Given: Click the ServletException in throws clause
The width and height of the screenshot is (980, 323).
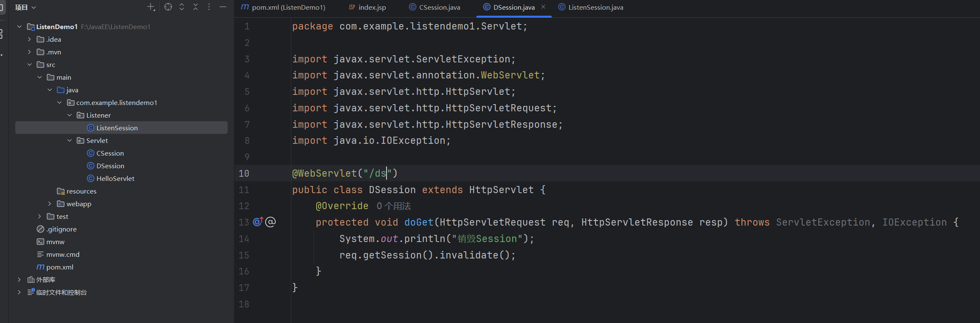Looking at the screenshot, I should tap(823, 222).
